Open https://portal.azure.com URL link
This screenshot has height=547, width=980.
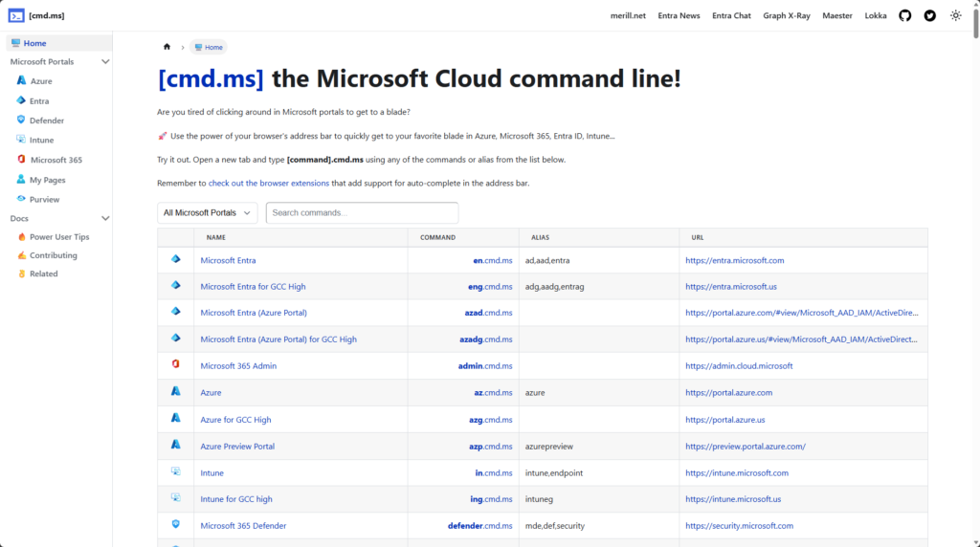point(728,393)
